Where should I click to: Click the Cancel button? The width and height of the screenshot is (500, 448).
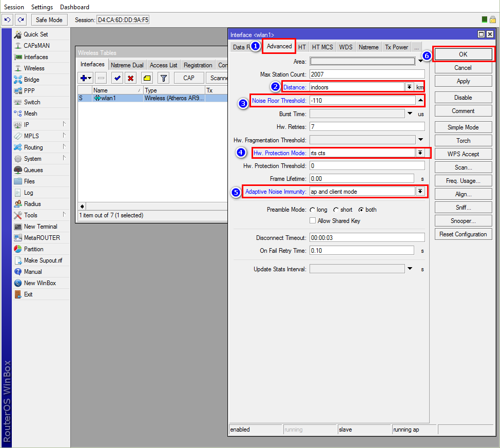coord(464,68)
